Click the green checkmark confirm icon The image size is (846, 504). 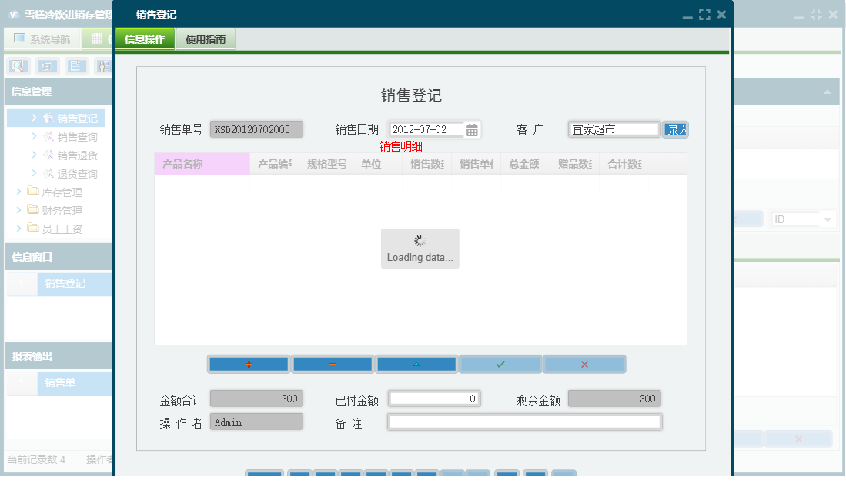pyautogui.click(x=500, y=363)
